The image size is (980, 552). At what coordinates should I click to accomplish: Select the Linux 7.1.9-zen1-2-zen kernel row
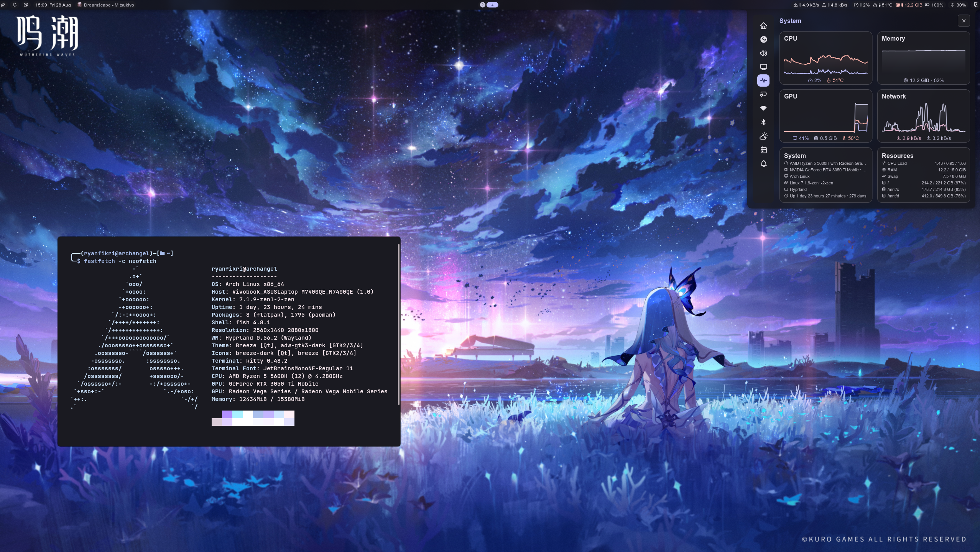tap(825, 183)
